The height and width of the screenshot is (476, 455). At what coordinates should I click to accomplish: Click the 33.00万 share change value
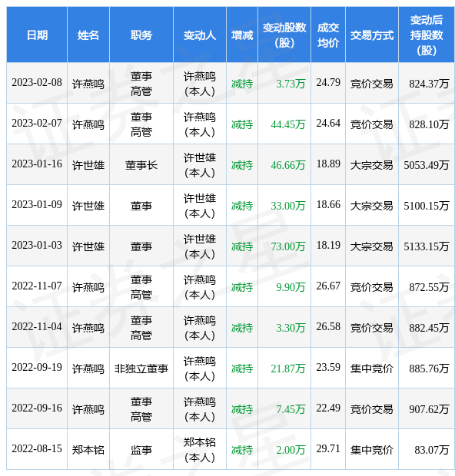tap(287, 206)
